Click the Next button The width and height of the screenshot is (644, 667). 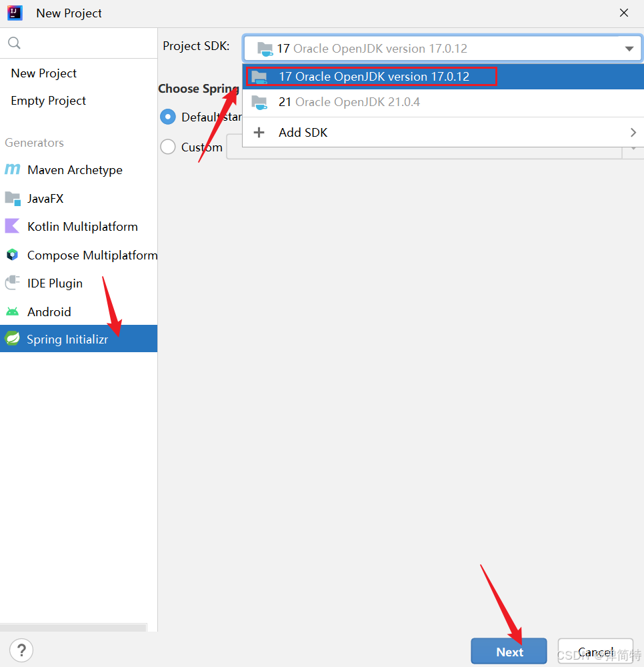coord(509,651)
